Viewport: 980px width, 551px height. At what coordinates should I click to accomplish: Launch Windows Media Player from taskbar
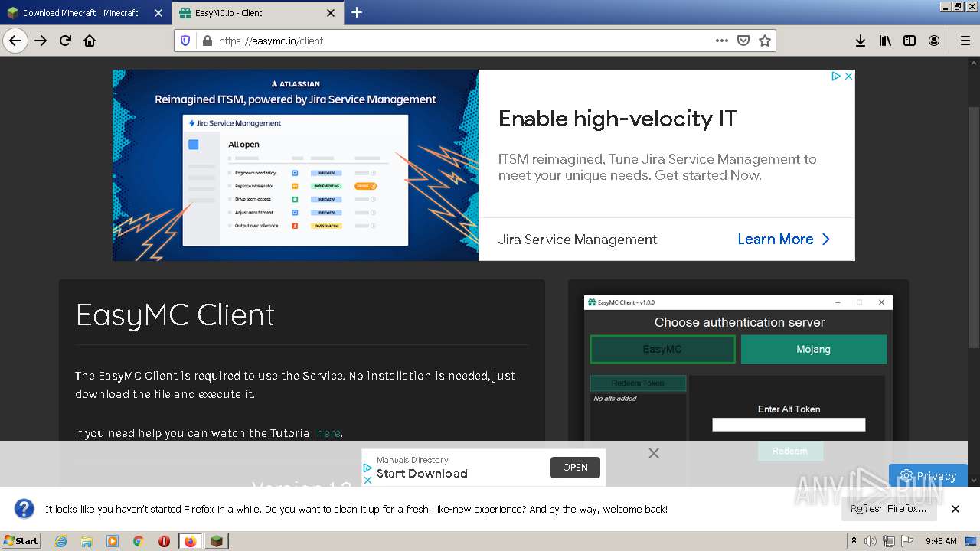[x=113, y=541]
